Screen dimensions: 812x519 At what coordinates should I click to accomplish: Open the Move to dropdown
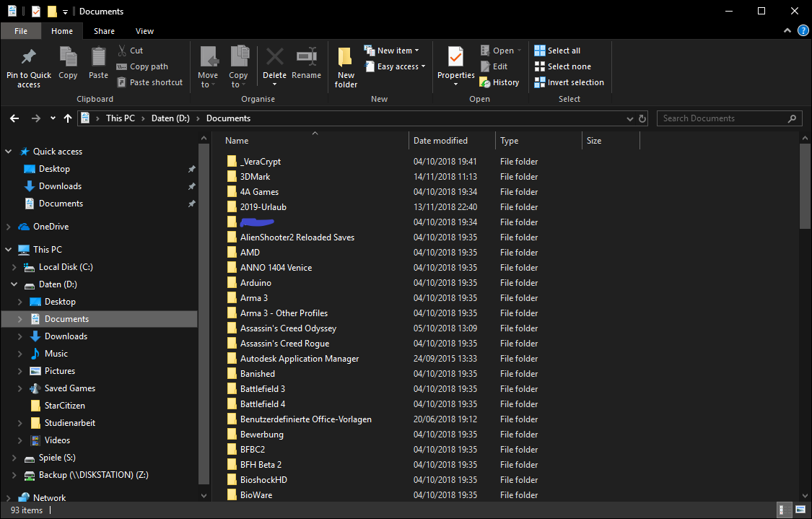(208, 80)
